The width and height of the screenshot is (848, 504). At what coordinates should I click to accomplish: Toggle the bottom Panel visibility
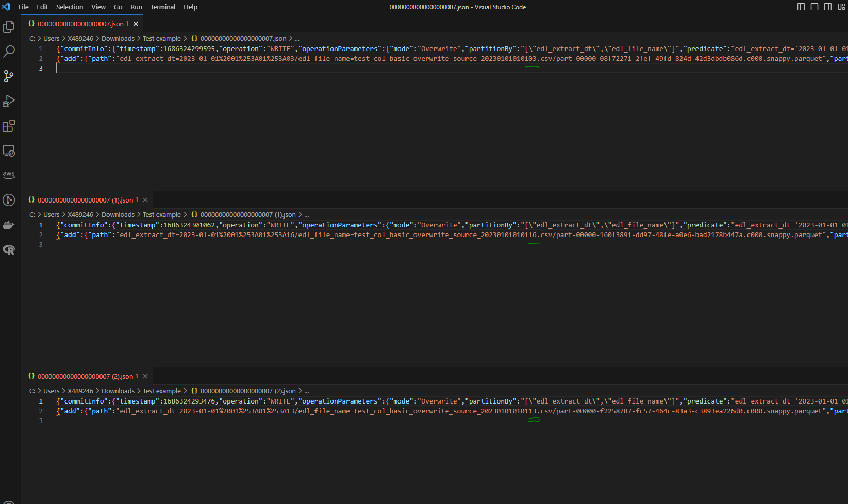tap(814, 7)
